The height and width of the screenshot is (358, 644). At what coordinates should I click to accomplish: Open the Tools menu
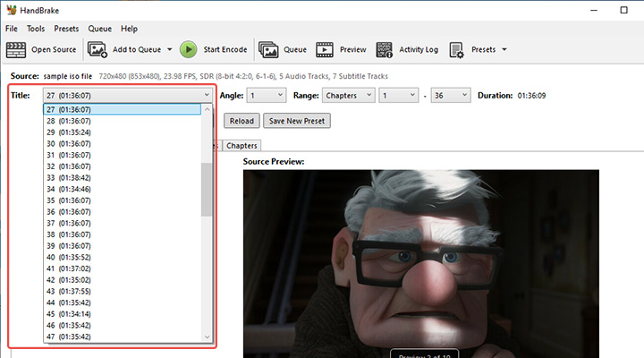(36, 29)
